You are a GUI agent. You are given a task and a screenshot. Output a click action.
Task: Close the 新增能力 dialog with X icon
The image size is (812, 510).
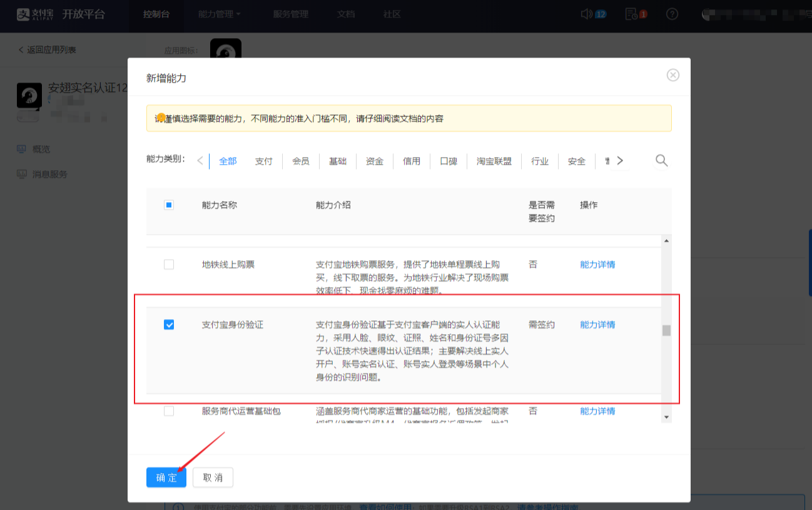(x=673, y=75)
